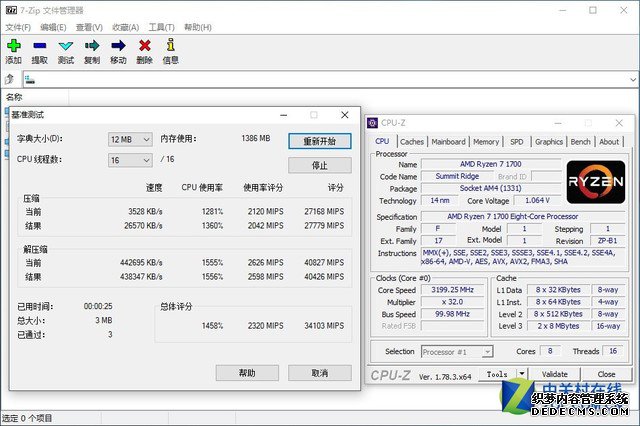640x426 pixels.
Task: Click the Multiplier x 32.0 value
Action: 452,302
